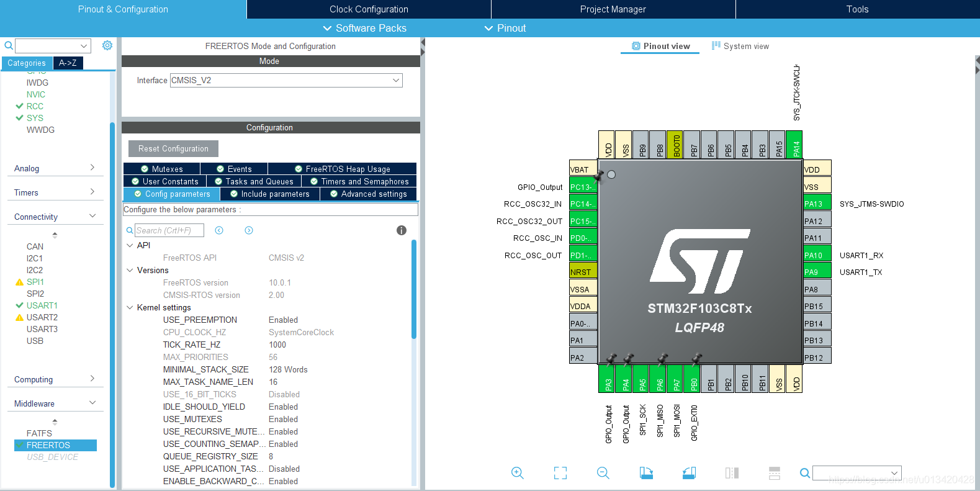
Task: Select USART1 in Connectivity list
Action: (42, 305)
